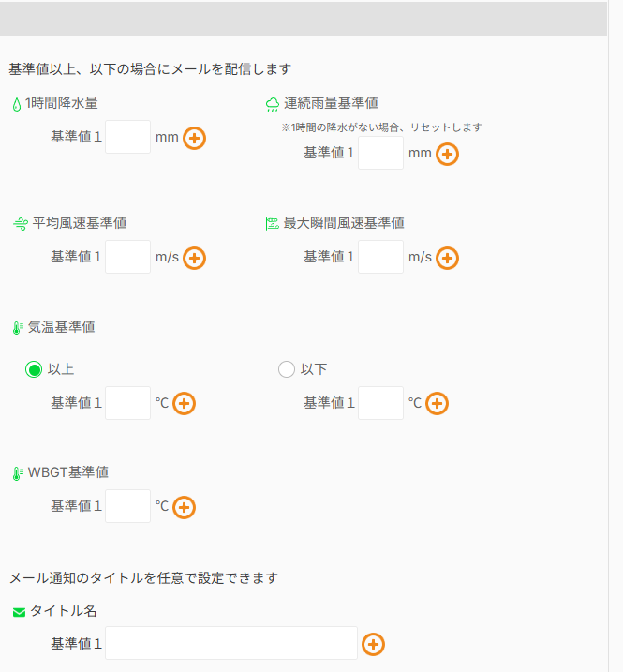Add another タイトル名 entry via plus icon
The width and height of the screenshot is (623, 672).
tap(373, 644)
